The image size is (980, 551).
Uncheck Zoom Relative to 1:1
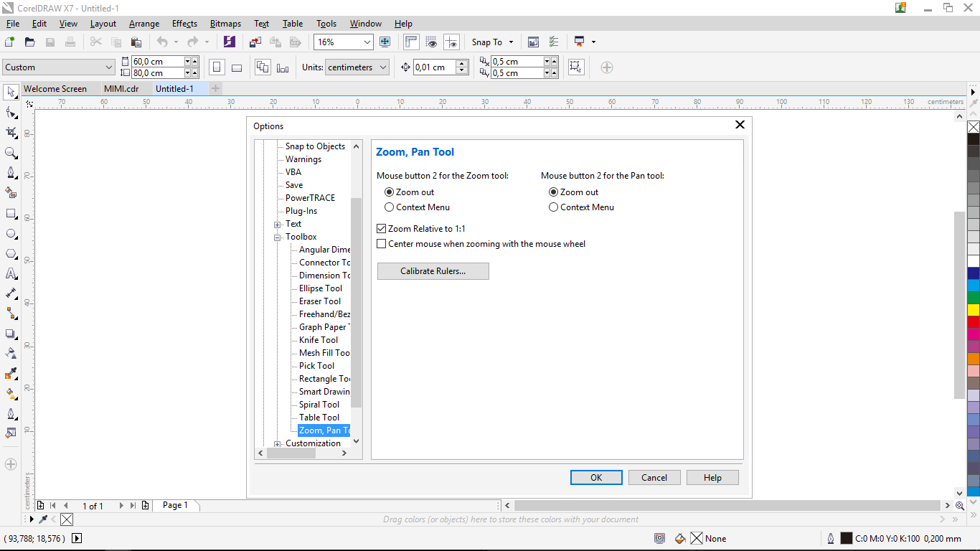click(381, 227)
